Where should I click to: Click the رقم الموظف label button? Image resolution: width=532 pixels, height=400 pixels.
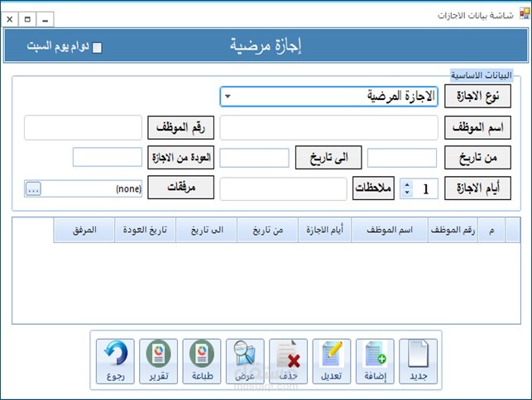[x=181, y=127]
